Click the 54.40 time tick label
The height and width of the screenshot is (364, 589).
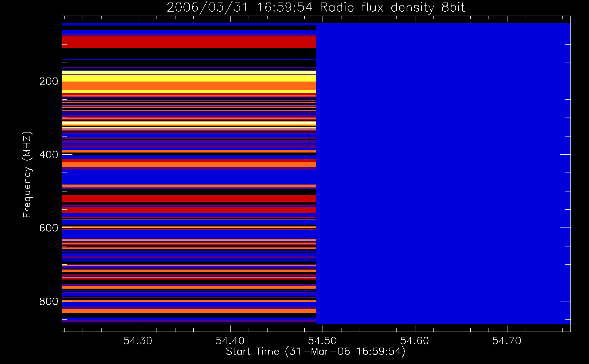click(230, 341)
